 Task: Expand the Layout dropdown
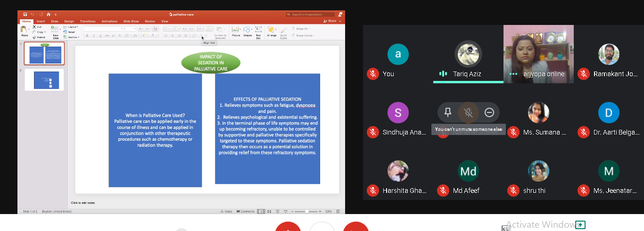point(72,27)
